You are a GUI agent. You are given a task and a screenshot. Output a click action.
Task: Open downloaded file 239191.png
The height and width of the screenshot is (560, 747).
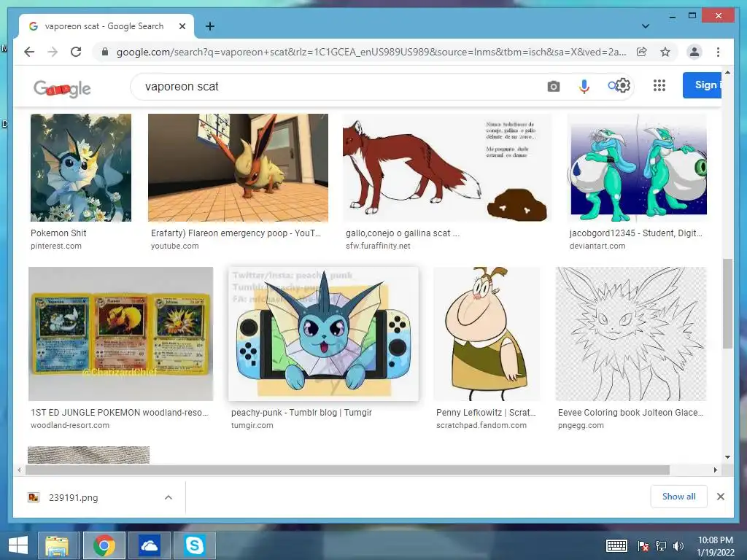pos(74,497)
